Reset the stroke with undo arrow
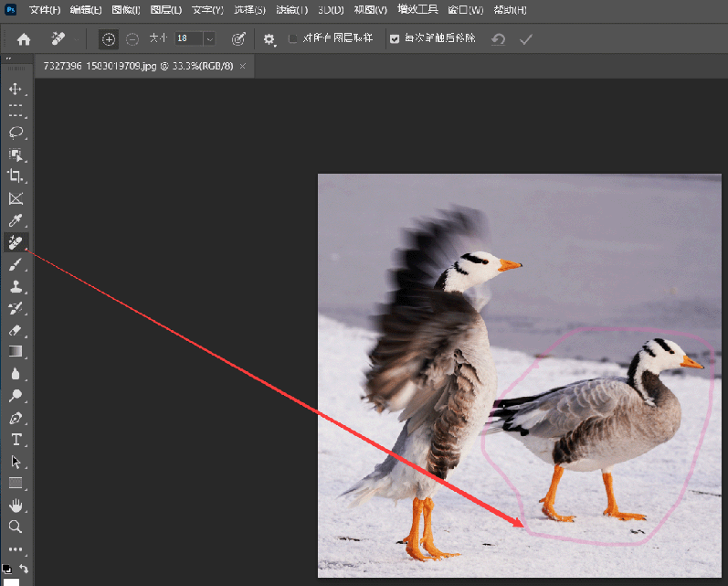Viewport: 728px width, 586px height. click(x=498, y=39)
